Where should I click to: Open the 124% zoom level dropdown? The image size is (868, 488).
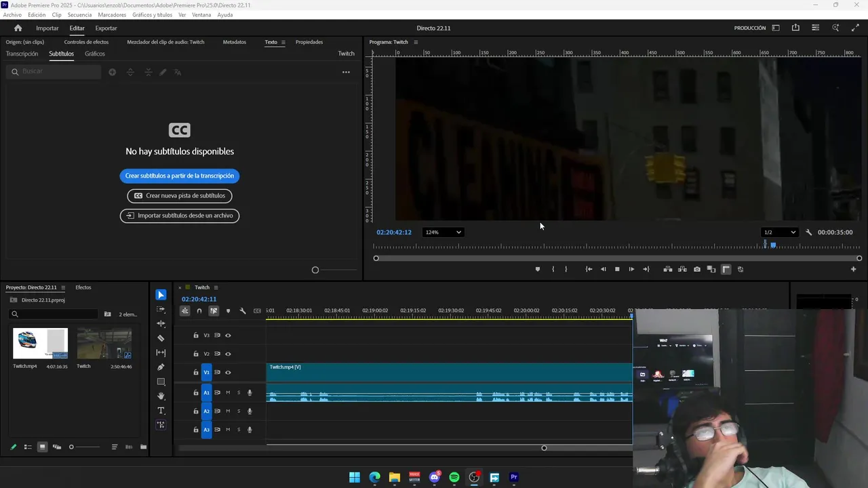tap(443, 232)
